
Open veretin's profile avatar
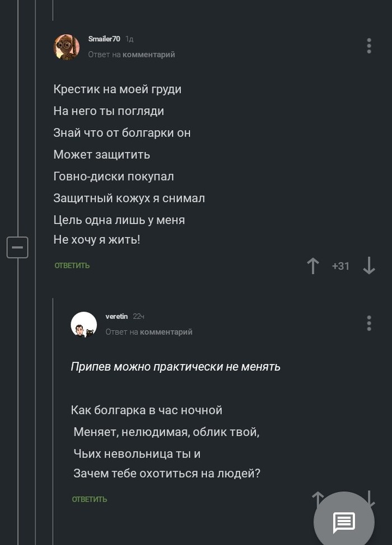[84, 324]
